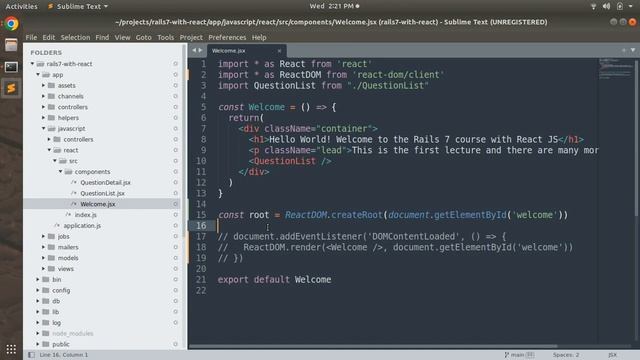
Task: Open the Tools menu
Action: (x=165, y=37)
